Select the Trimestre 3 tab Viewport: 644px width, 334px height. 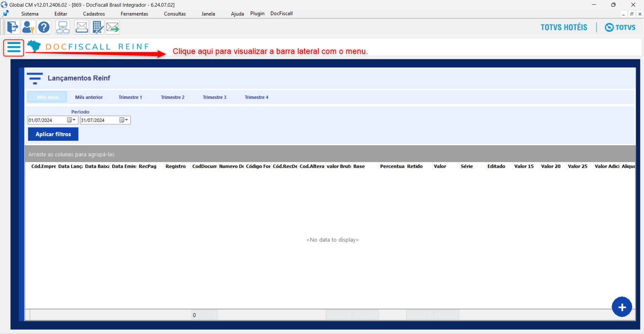point(215,97)
